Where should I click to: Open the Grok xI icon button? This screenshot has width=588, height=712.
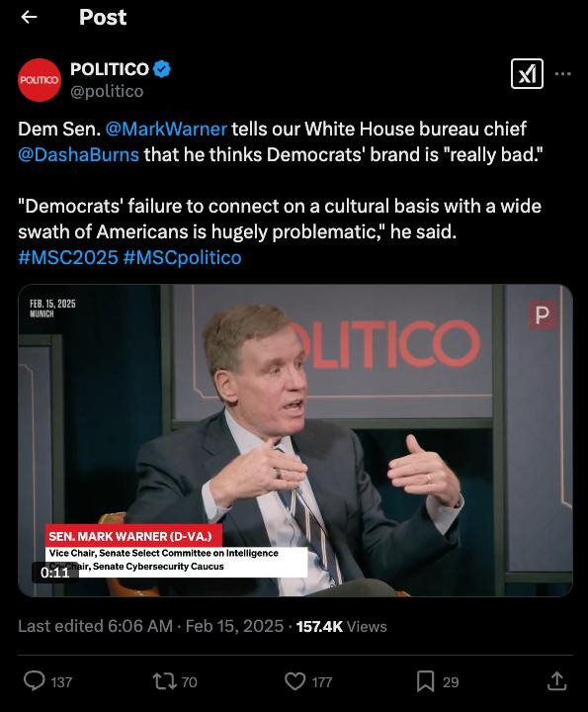527,73
